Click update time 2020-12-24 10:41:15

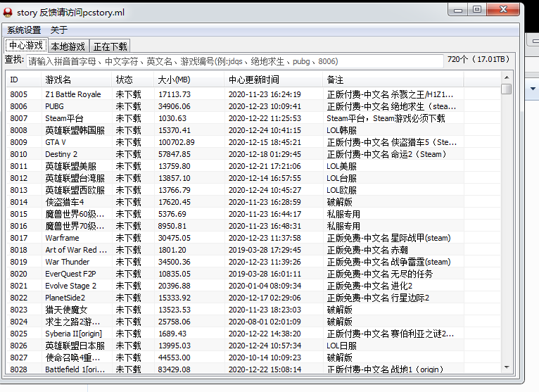[x=265, y=130]
